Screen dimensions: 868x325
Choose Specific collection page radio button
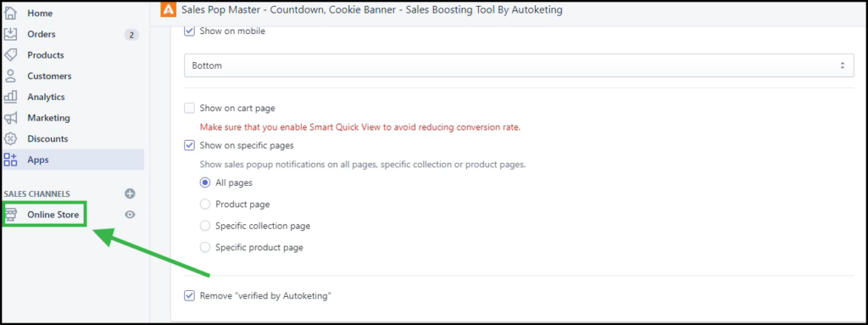(x=205, y=226)
